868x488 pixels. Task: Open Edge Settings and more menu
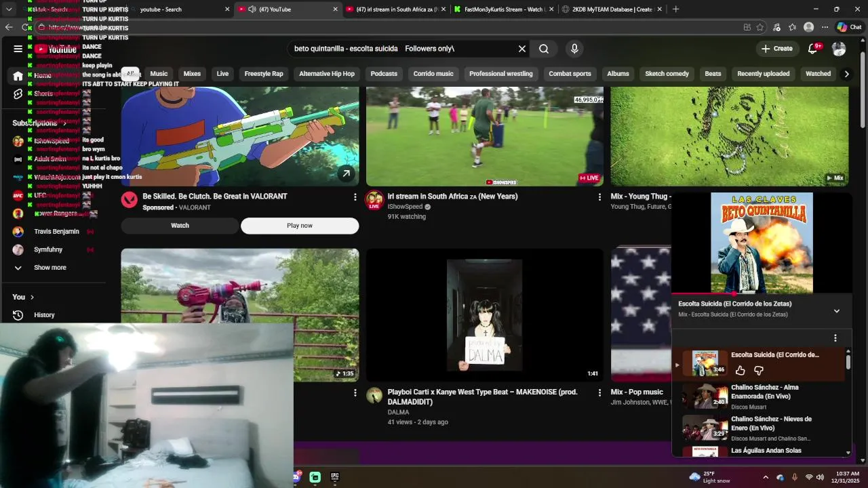click(825, 27)
